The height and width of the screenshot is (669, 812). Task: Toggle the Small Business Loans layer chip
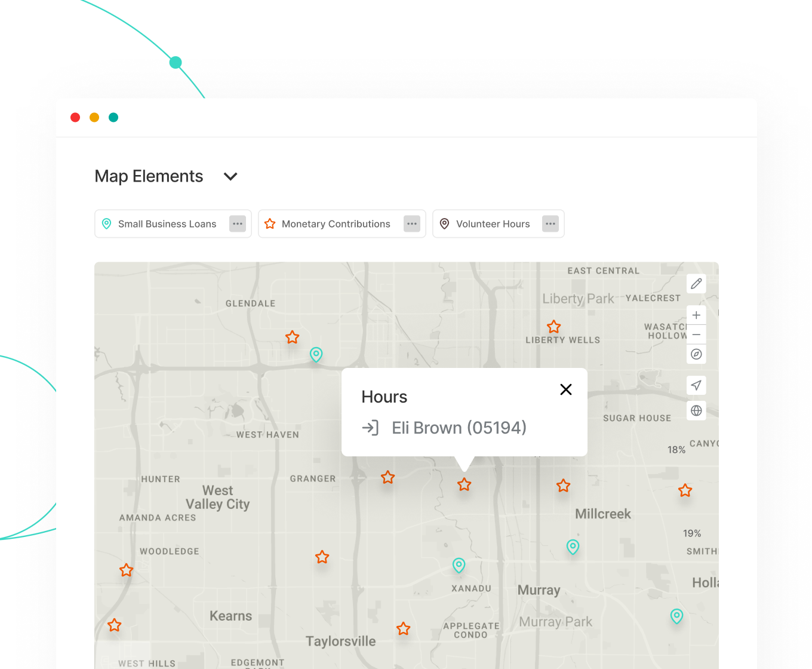point(161,224)
